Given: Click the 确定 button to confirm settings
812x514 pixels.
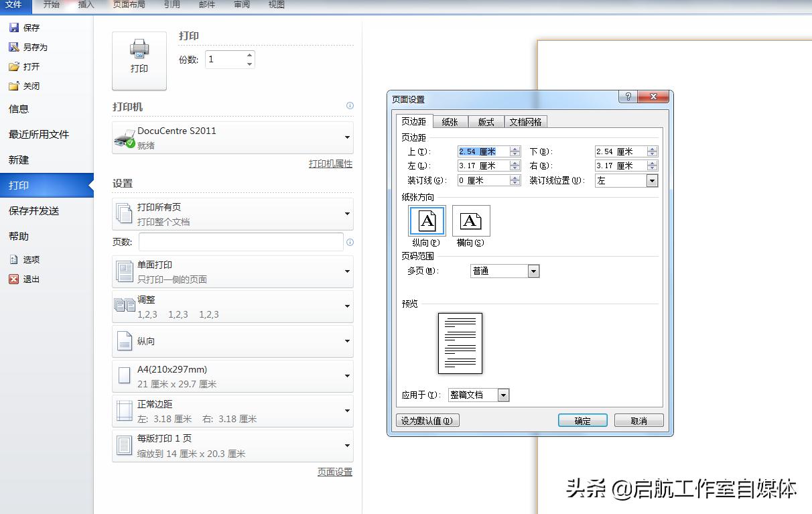Looking at the screenshot, I should pyautogui.click(x=582, y=420).
